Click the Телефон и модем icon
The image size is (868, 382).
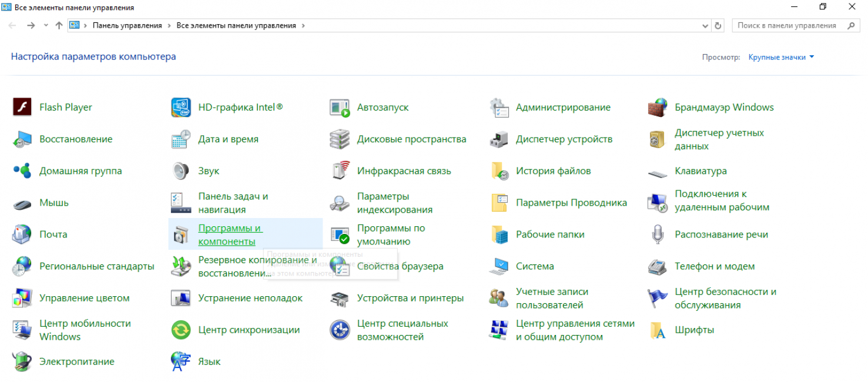657,266
